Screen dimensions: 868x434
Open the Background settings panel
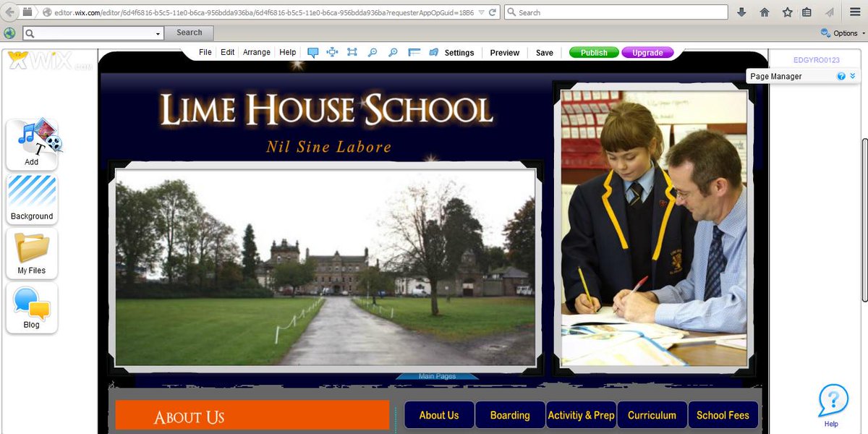pos(32,199)
